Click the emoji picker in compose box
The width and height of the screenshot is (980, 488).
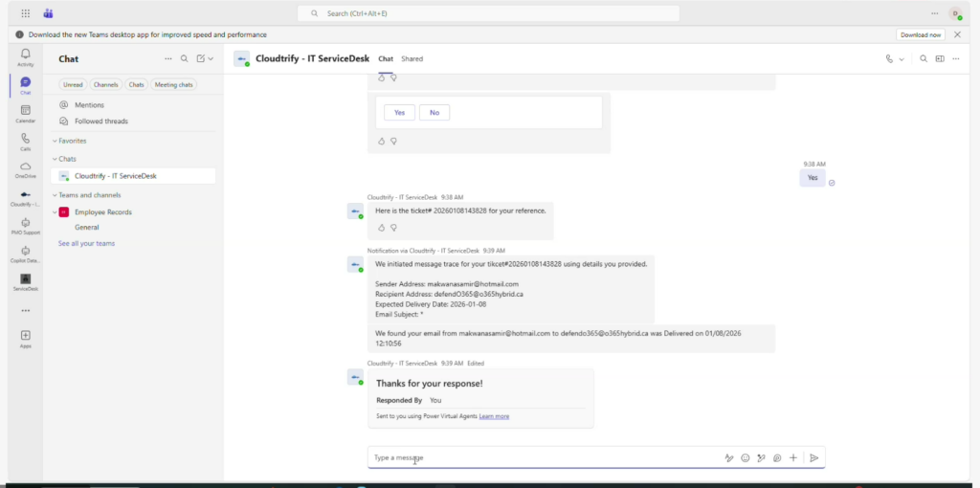click(745, 458)
